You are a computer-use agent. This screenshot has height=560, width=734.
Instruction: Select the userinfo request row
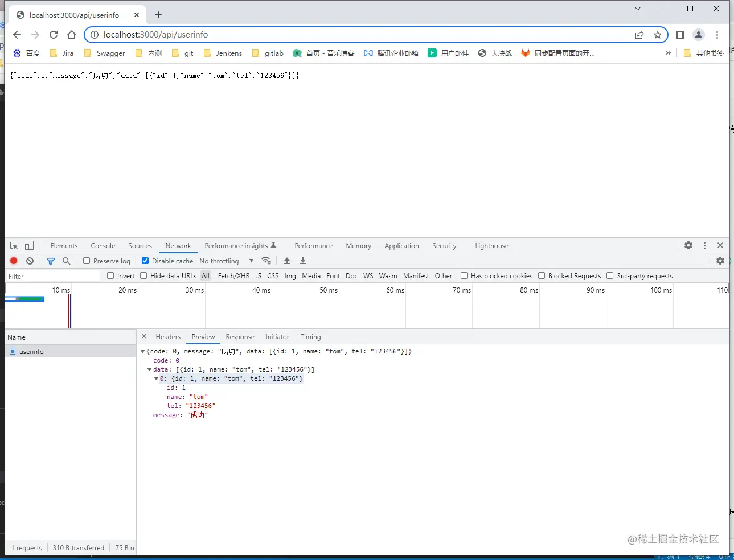[70, 351]
